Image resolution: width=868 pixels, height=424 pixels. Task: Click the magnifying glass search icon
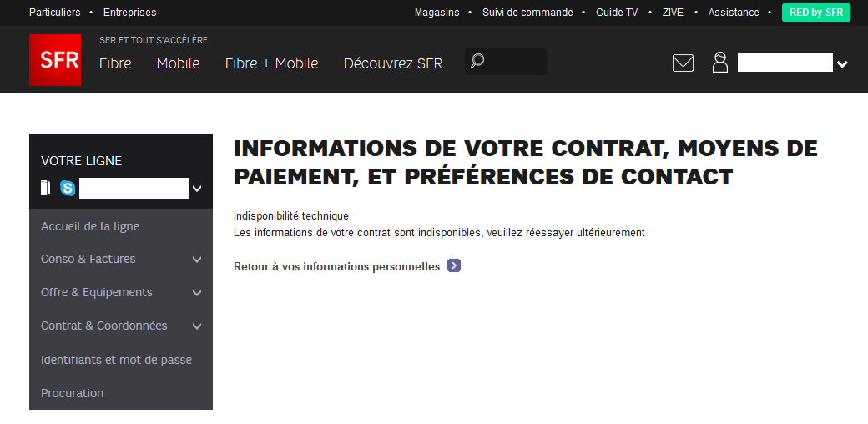coord(477,61)
